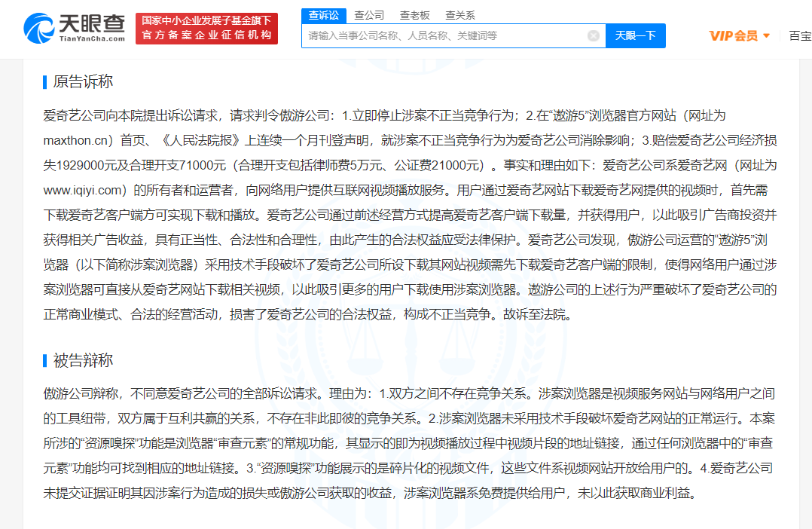Screen dimensions: 812x529
Task: Open the 百宝 menu at the header's right
Action: (800, 35)
